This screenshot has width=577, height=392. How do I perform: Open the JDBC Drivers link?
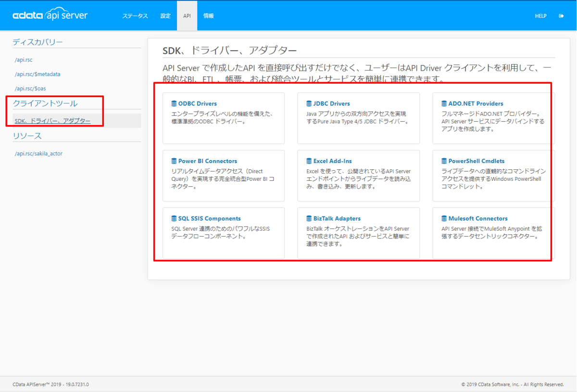[332, 103]
